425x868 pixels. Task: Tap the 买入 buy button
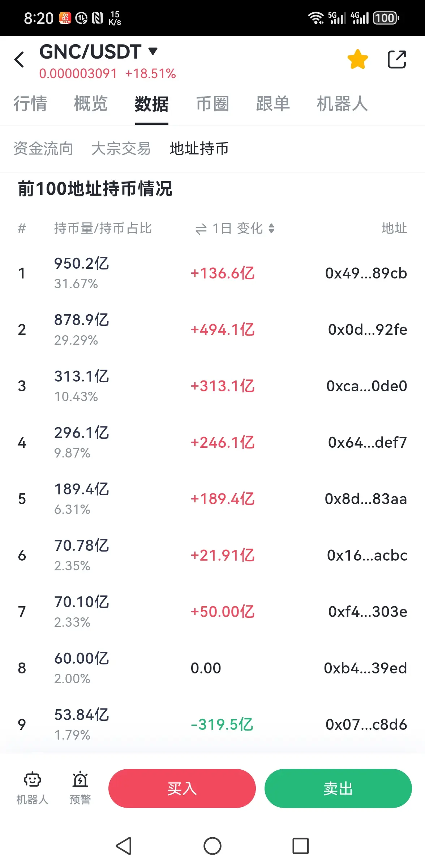pyautogui.click(x=182, y=788)
